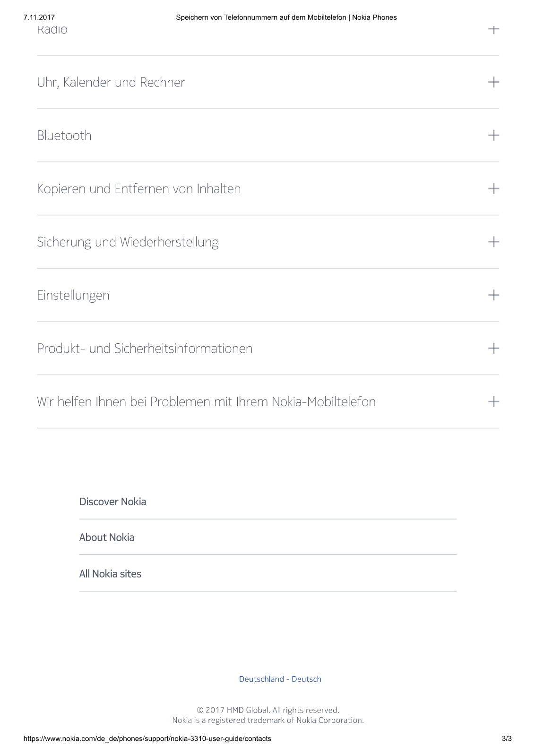
Task: Click plus icon beside Uhr, Kalender und Rechner
Action: click(493, 82)
